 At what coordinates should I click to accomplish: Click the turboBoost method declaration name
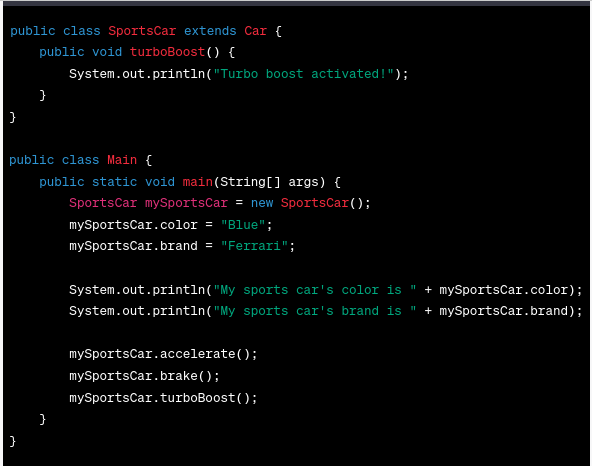click(x=167, y=52)
